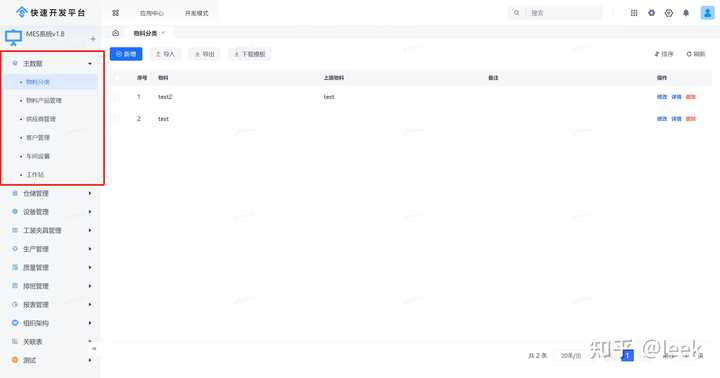Click page number 1 in pagination
Image resolution: width=720 pixels, height=378 pixels.
(x=627, y=355)
